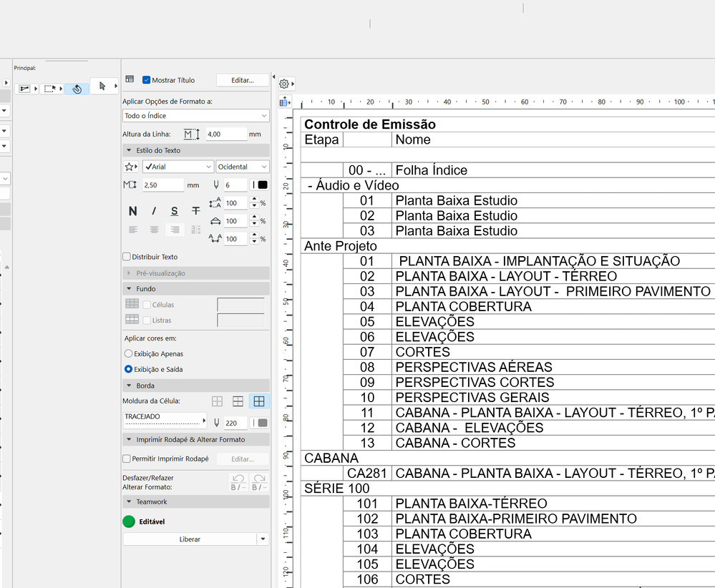Select Exibição Apenas radio option

coord(129,353)
